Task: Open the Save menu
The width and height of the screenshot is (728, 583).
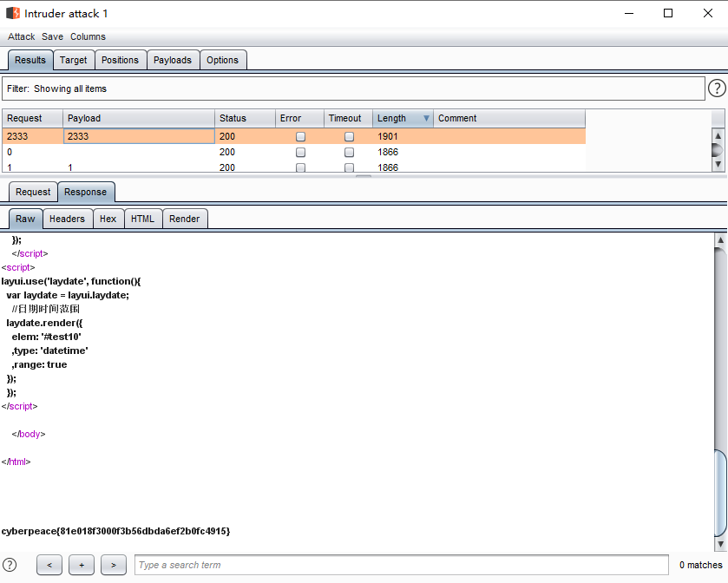Action: click(x=52, y=36)
